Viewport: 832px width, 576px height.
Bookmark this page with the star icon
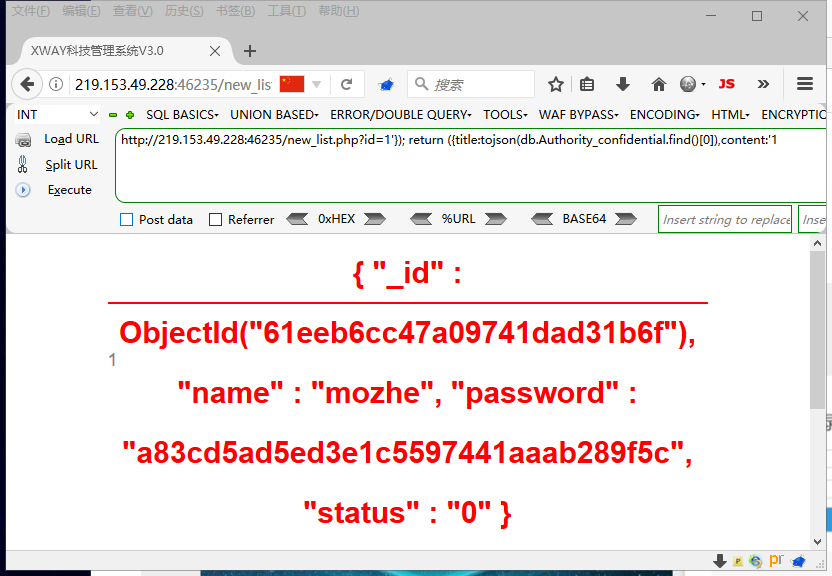[x=556, y=84]
